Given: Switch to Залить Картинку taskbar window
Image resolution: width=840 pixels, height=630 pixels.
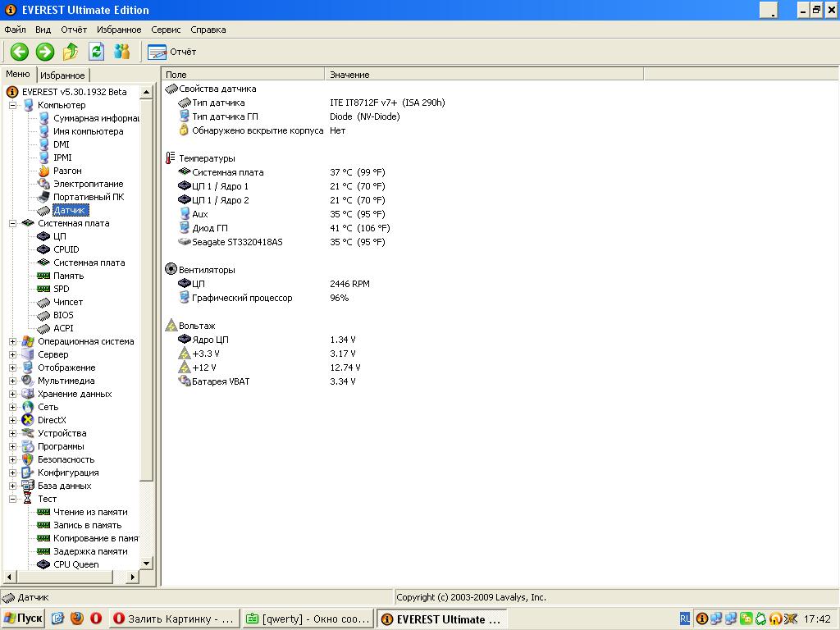Looking at the screenshot, I should pyautogui.click(x=174, y=619).
